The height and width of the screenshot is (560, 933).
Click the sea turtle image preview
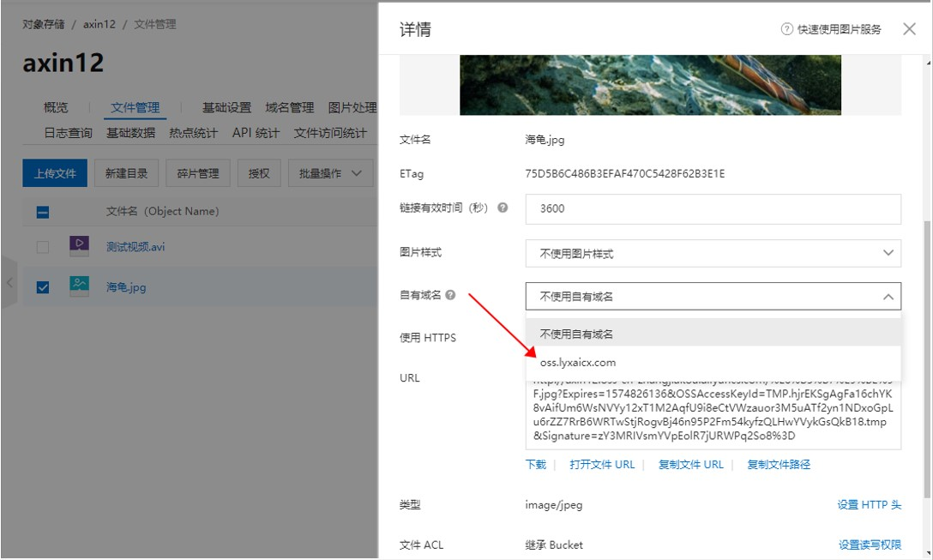coord(650,85)
